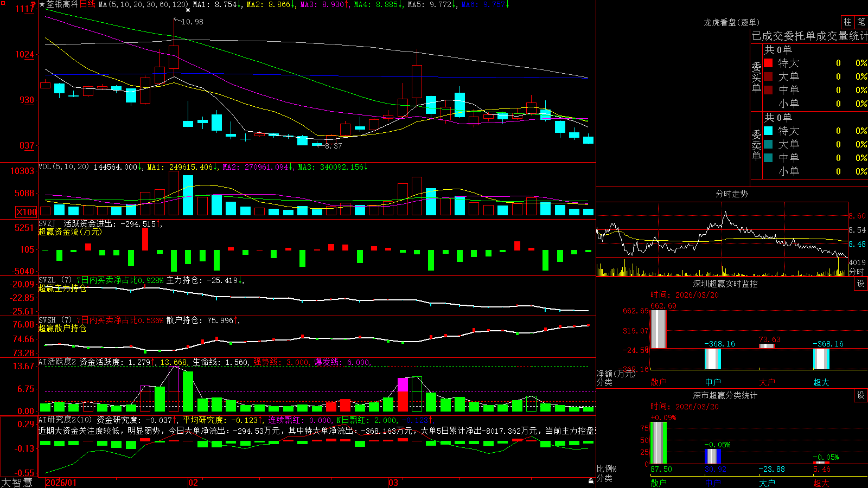Click the red question mark help icon
This screenshot has height=488, width=868.
[x=34, y=5]
